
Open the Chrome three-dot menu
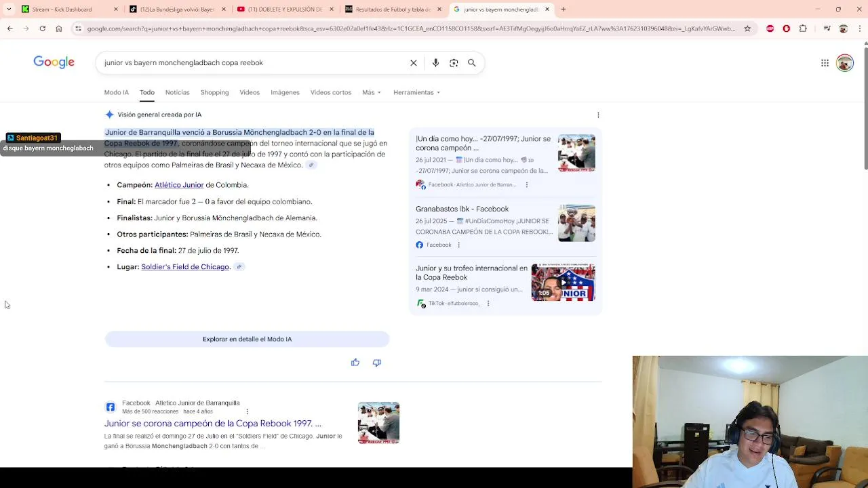tap(859, 28)
